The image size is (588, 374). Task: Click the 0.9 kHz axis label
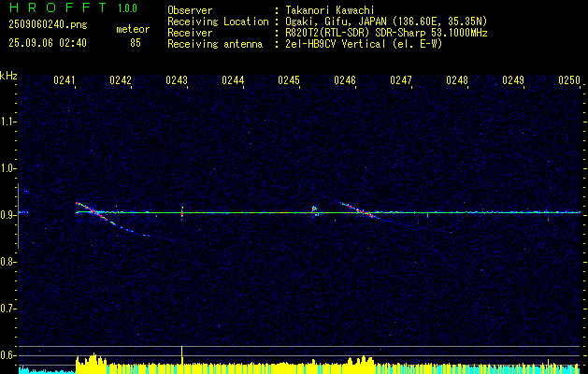point(7,215)
